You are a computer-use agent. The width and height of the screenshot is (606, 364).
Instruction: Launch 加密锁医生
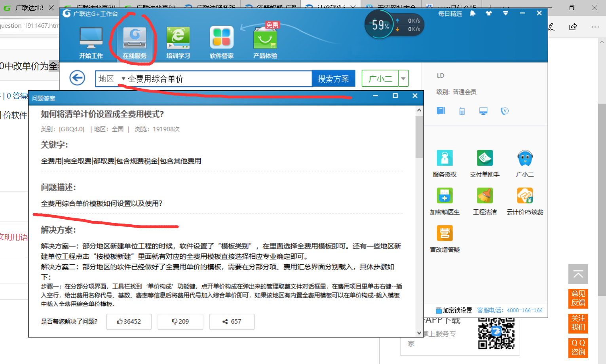click(445, 201)
